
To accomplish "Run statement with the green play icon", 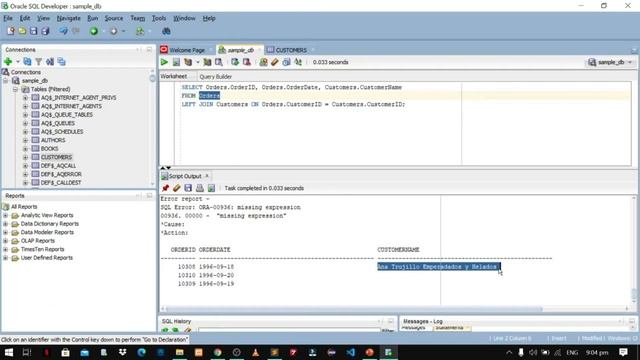I will [x=164, y=62].
